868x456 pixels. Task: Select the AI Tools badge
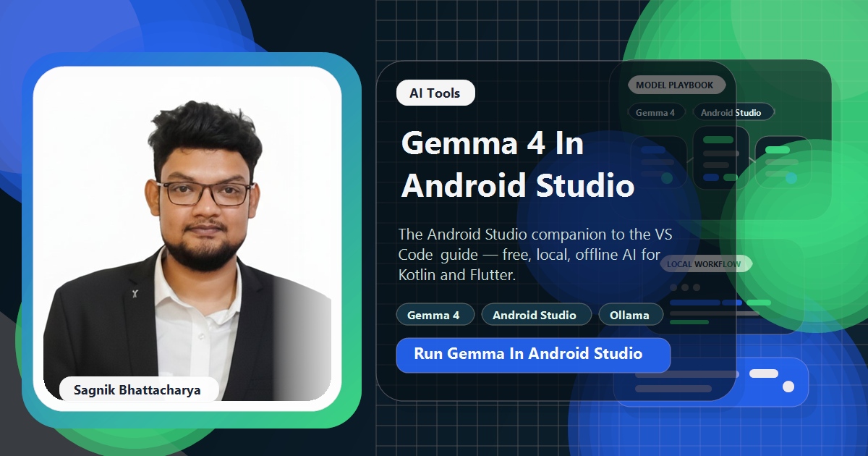point(435,93)
